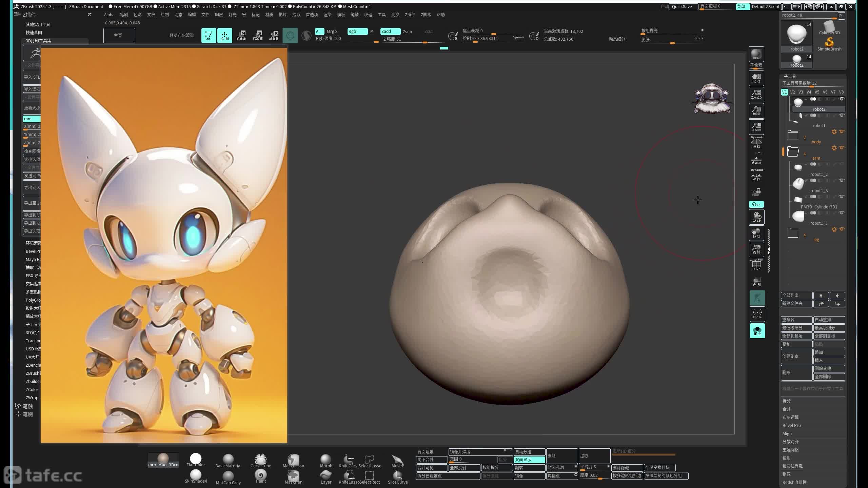The width and height of the screenshot is (868, 488).
Task: Click the Move (移动) view icon
Action: [x=756, y=233]
